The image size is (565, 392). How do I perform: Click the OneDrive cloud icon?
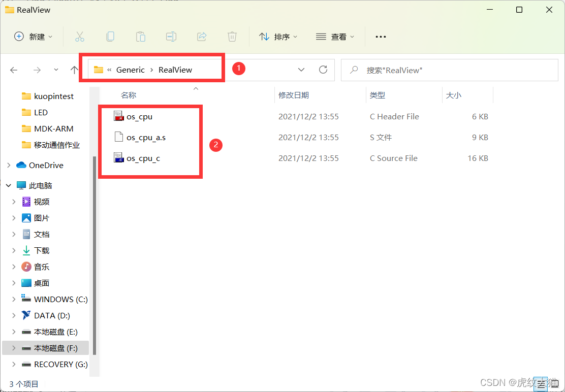click(21, 165)
